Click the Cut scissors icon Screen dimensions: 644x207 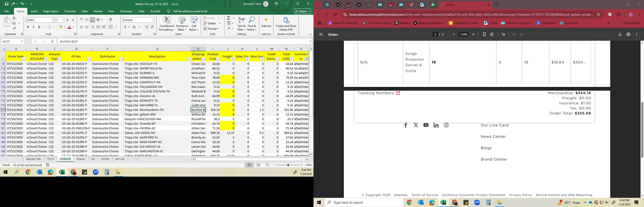14,18
